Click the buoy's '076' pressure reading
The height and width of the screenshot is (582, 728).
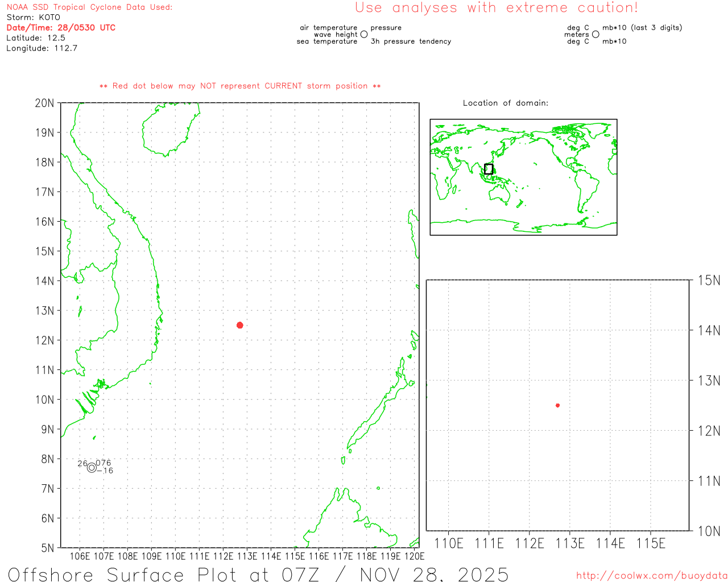(104, 463)
